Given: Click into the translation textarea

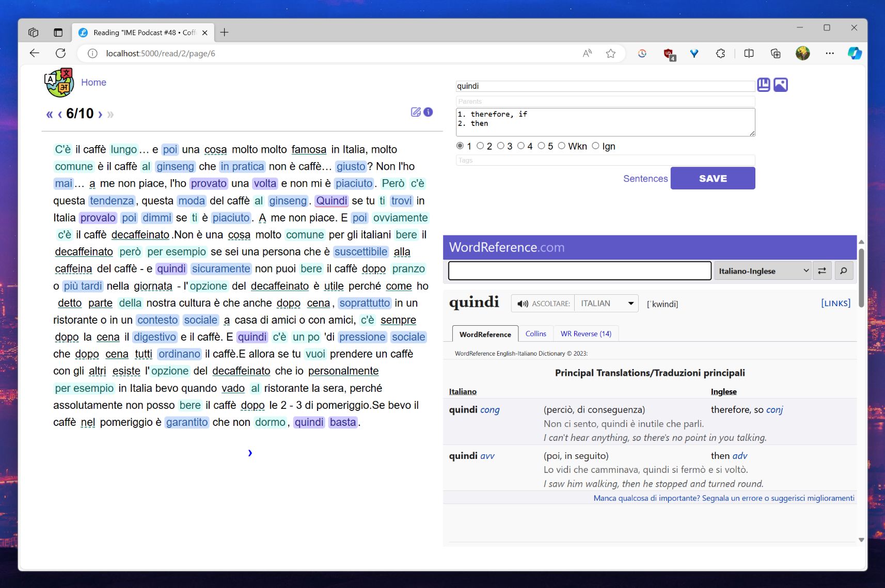Looking at the screenshot, I should pos(605,122).
